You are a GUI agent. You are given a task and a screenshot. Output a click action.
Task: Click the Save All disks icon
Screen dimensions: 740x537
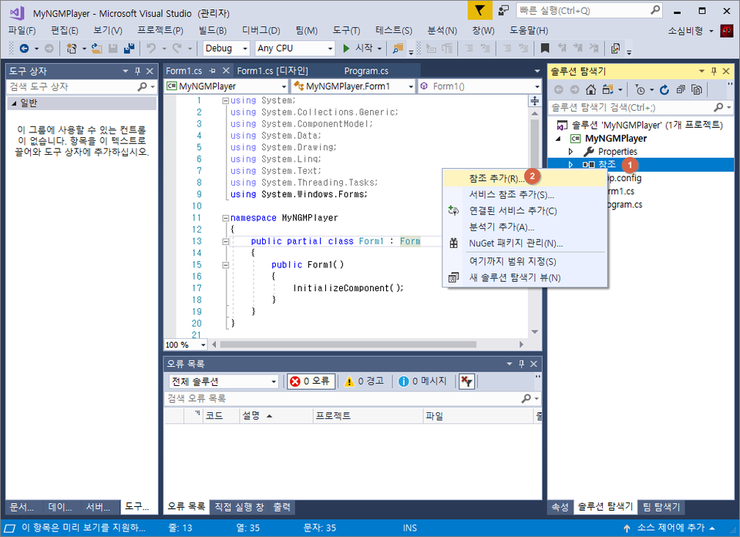tap(129, 48)
